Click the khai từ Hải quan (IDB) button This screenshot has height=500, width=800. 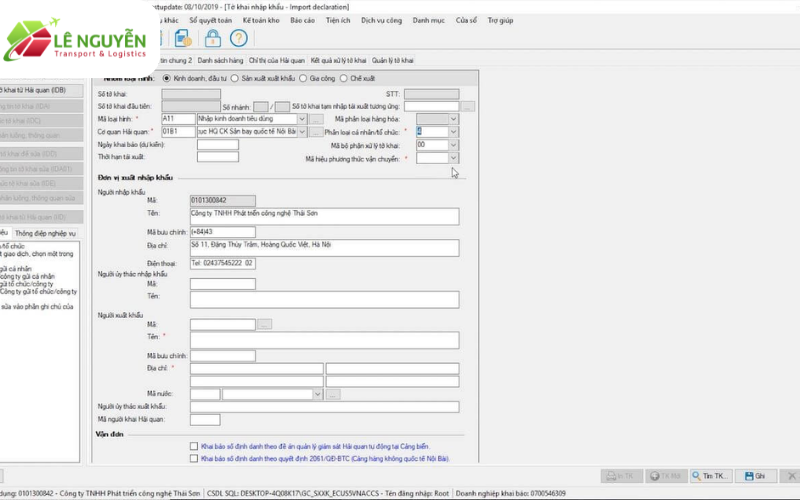tap(41, 90)
